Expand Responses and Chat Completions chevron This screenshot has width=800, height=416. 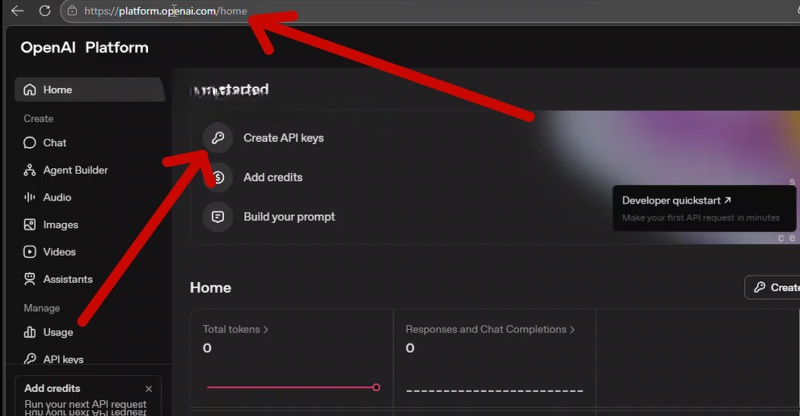[x=572, y=330]
